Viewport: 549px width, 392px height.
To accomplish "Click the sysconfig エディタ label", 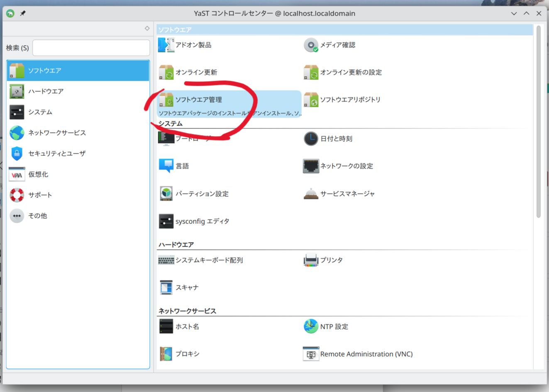I will click(203, 221).
